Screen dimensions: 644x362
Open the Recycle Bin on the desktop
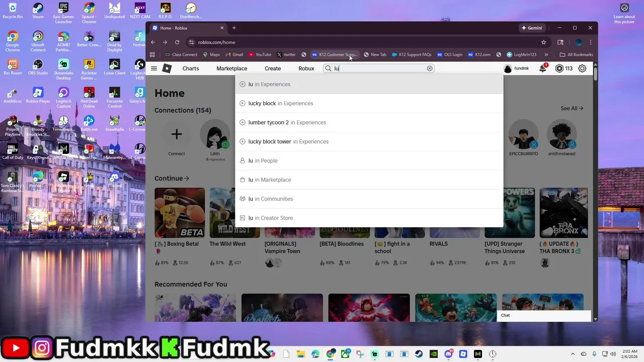pyautogui.click(x=13, y=12)
